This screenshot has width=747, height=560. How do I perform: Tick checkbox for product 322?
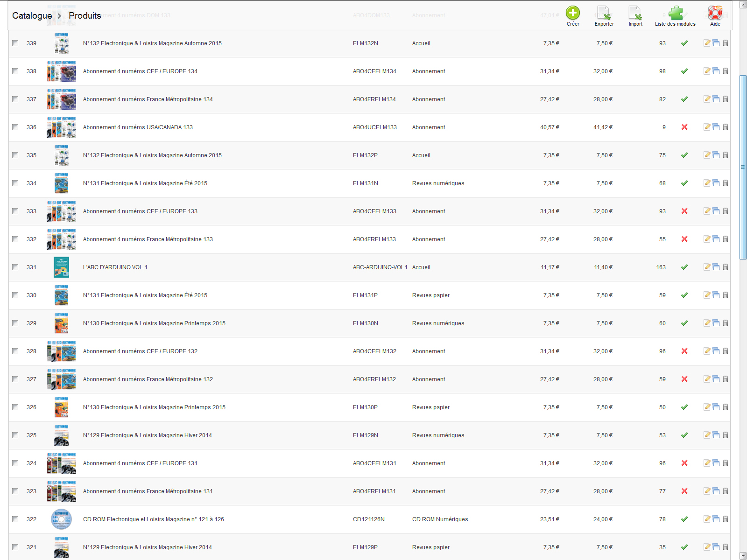[15, 519]
